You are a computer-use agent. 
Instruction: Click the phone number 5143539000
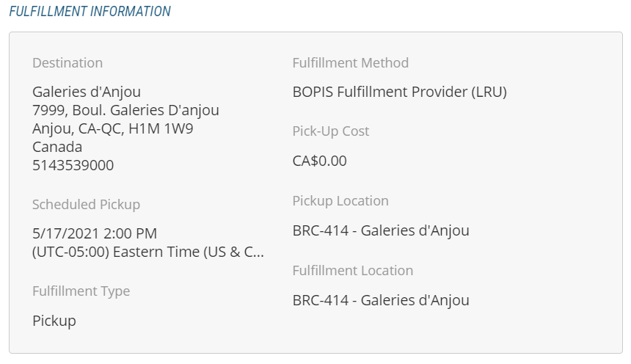tap(73, 165)
